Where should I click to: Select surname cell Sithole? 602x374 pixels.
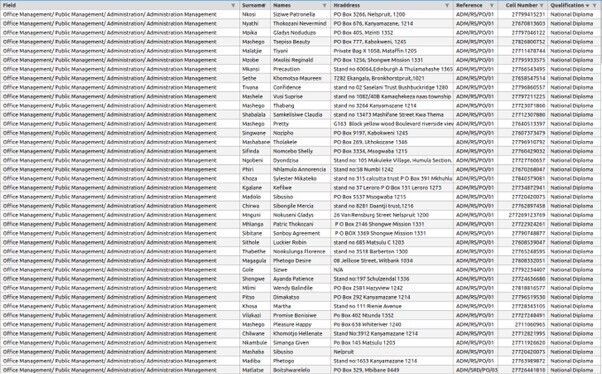[255, 242]
